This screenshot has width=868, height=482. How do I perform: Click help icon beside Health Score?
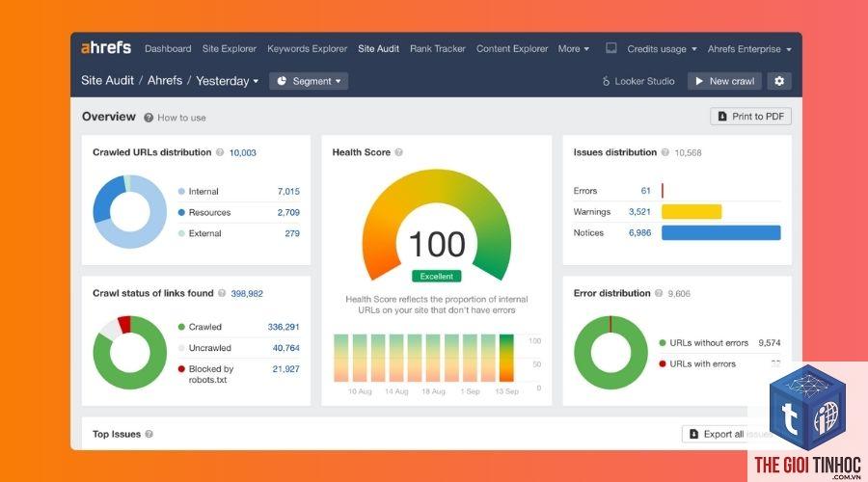click(398, 152)
